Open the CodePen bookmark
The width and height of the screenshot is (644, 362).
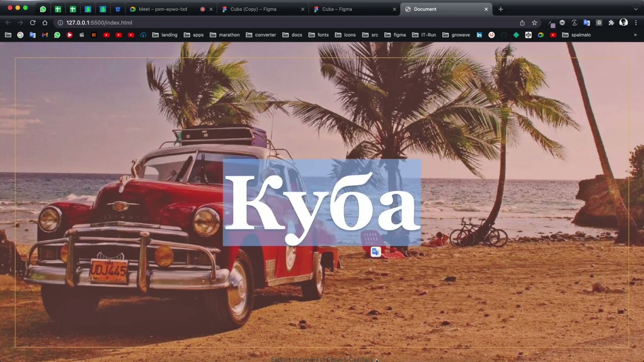(x=528, y=35)
